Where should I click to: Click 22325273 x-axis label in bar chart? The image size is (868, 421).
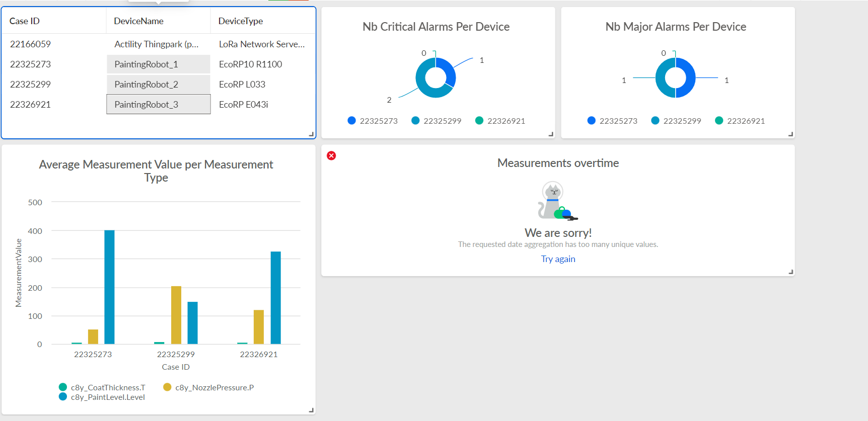pyautogui.click(x=93, y=354)
